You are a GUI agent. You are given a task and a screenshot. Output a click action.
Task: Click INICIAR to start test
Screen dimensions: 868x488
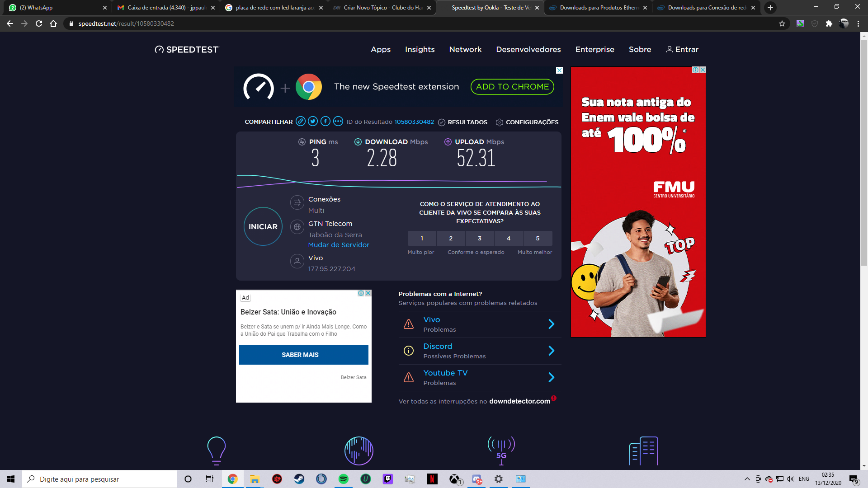pyautogui.click(x=263, y=226)
